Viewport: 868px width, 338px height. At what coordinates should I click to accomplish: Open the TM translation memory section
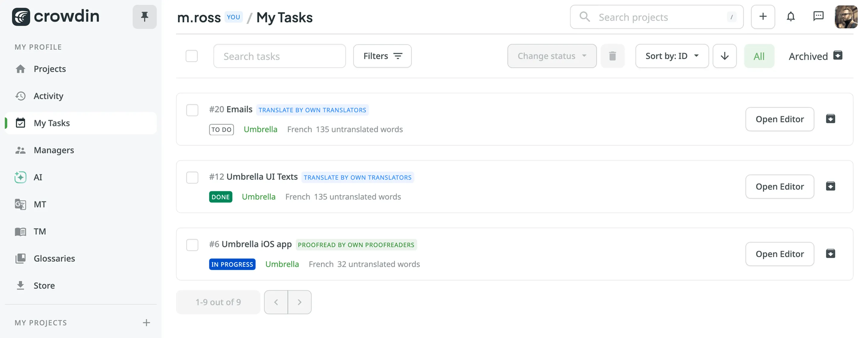pyautogui.click(x=20, y=231)
